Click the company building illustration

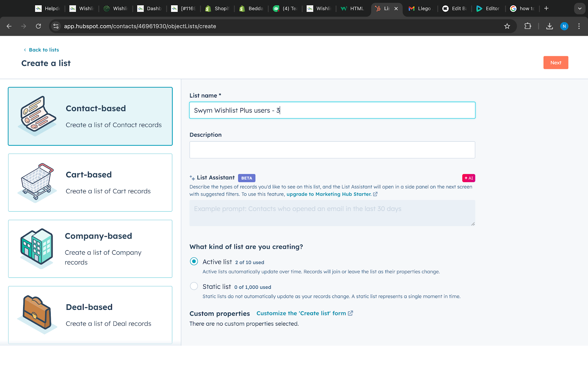[37, 248]
